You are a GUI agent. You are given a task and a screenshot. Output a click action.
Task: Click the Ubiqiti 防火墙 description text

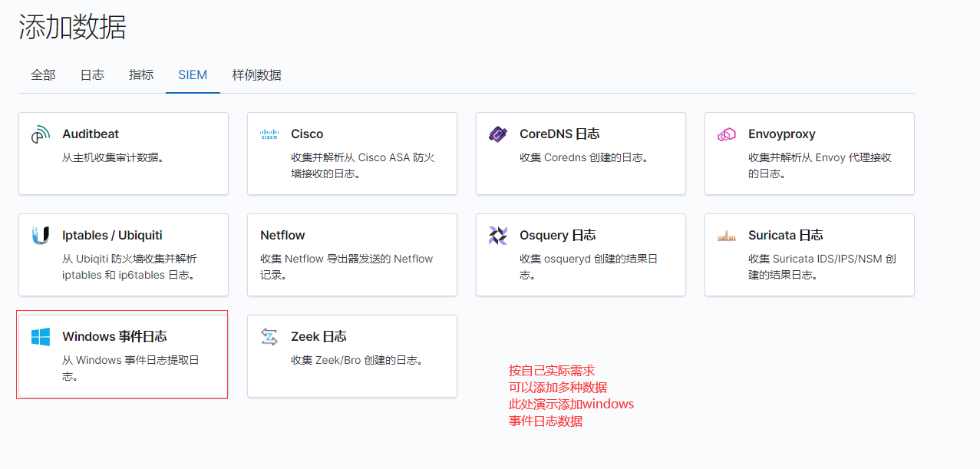130,267
